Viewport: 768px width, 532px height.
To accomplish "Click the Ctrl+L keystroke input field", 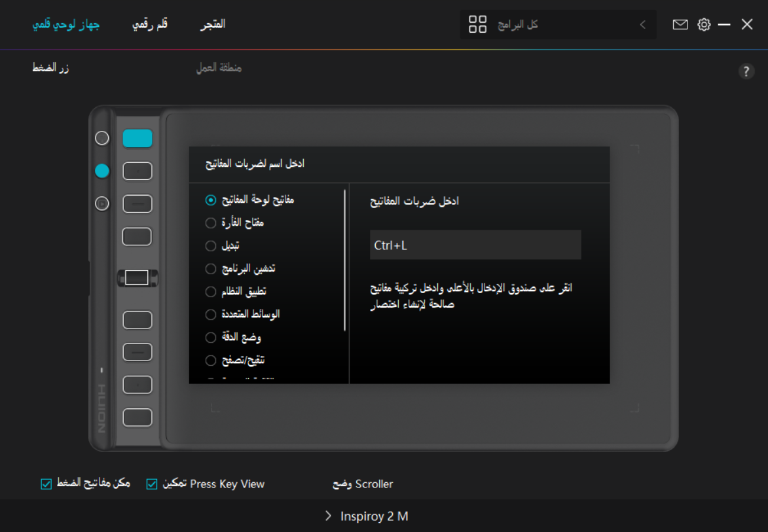I will [475, 245].
